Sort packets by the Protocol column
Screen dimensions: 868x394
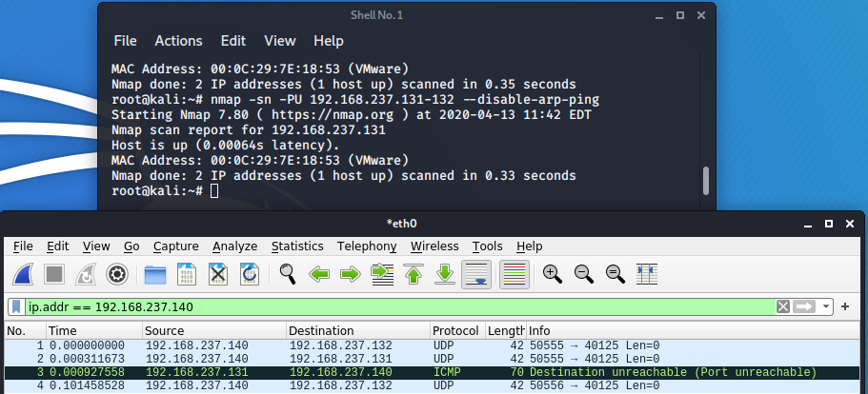point(457,331)
